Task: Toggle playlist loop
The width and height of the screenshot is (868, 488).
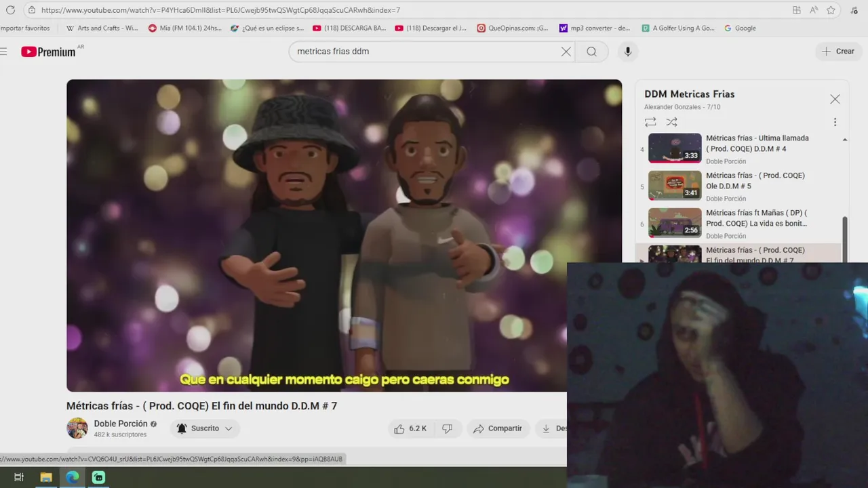Action: 650,122
